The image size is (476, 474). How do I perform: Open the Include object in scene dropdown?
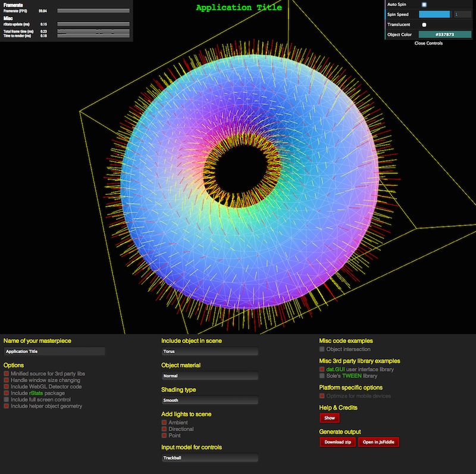209,351
